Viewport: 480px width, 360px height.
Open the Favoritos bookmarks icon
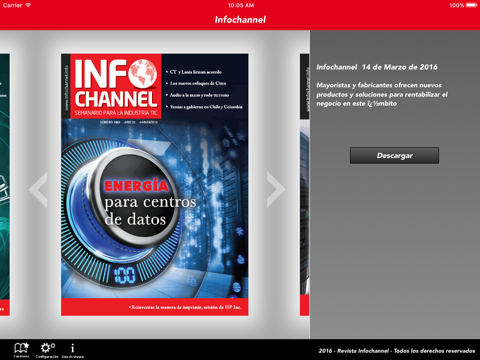coord(21,350)
